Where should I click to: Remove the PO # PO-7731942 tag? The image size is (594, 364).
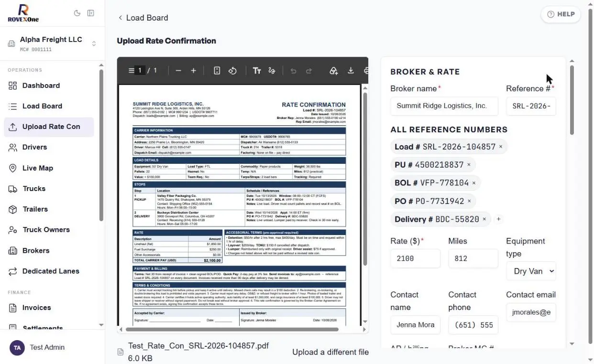pos(469,201)
